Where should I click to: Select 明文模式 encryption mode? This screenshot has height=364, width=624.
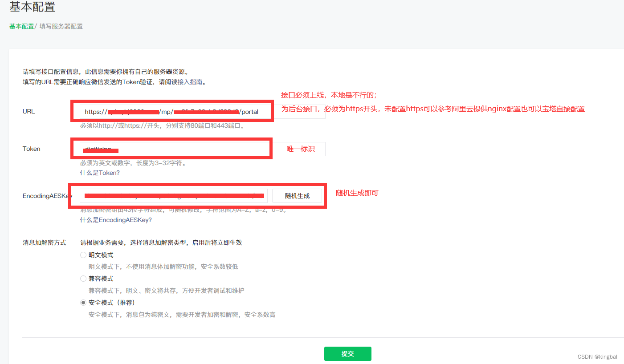pyautogui.click(x=83, y=255)
